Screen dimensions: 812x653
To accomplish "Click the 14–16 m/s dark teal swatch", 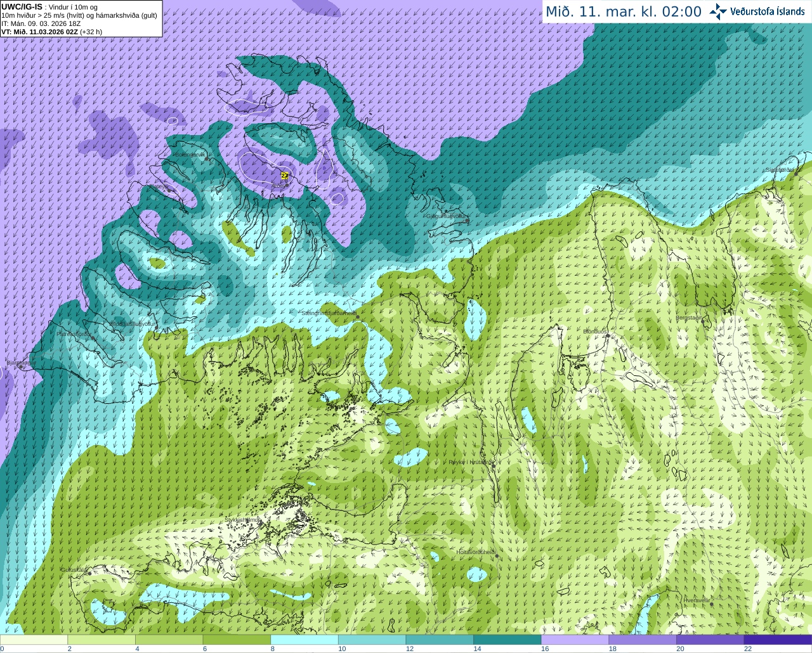I will point(507,640).
